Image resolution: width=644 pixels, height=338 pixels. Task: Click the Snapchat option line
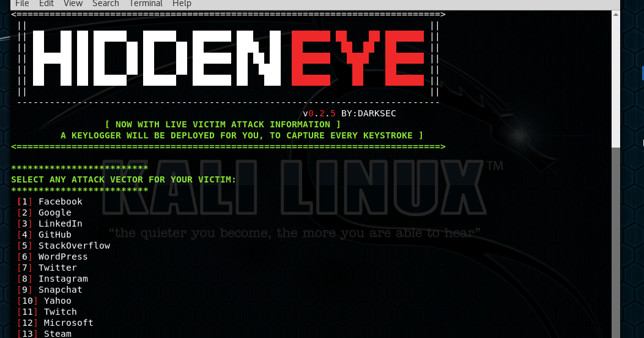50,290
